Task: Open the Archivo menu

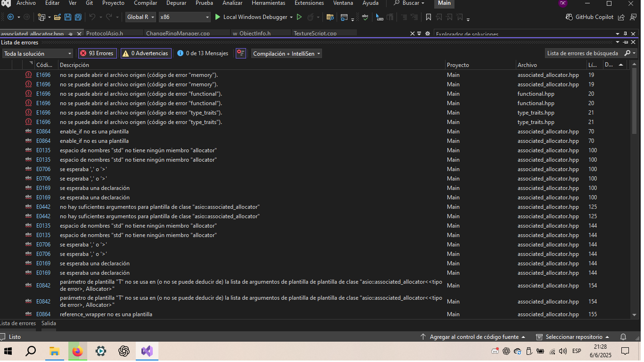Action: tap(26, 3)
